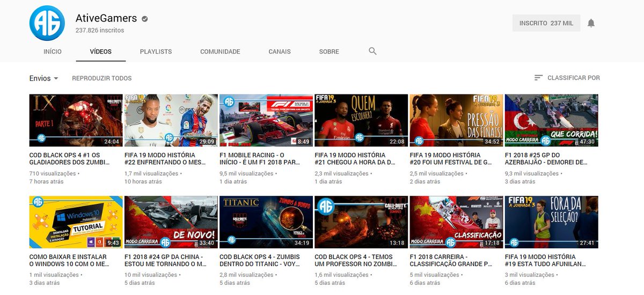This screenshot has width=644, height=295.
Task: Toggle the notification bell icon
Action: tap(591, 23)
